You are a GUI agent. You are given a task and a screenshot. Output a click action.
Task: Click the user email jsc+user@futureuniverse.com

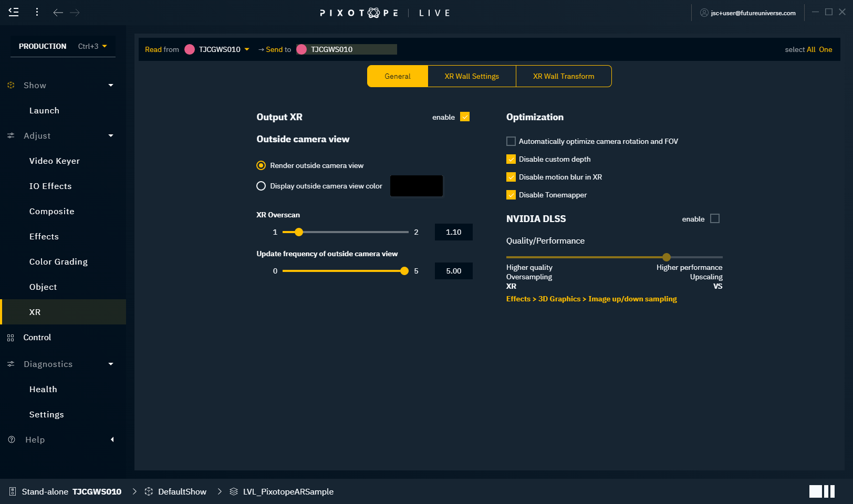(x=753, y=13)
